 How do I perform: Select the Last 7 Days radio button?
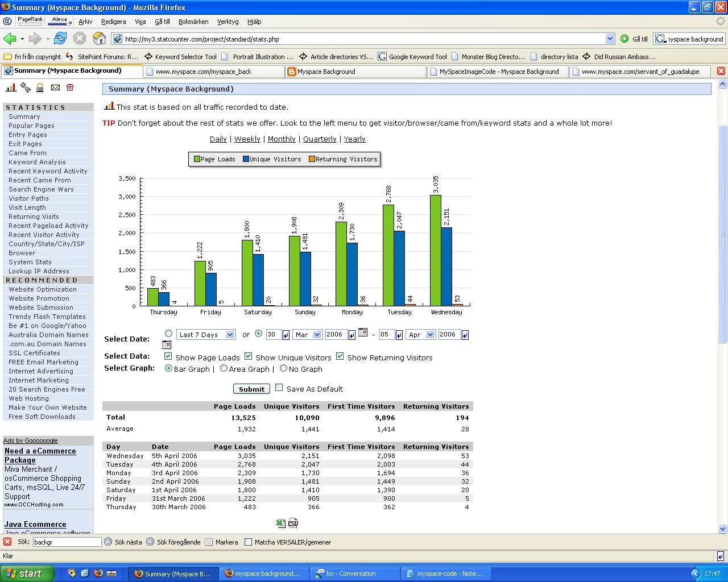[x=168, y=334]
